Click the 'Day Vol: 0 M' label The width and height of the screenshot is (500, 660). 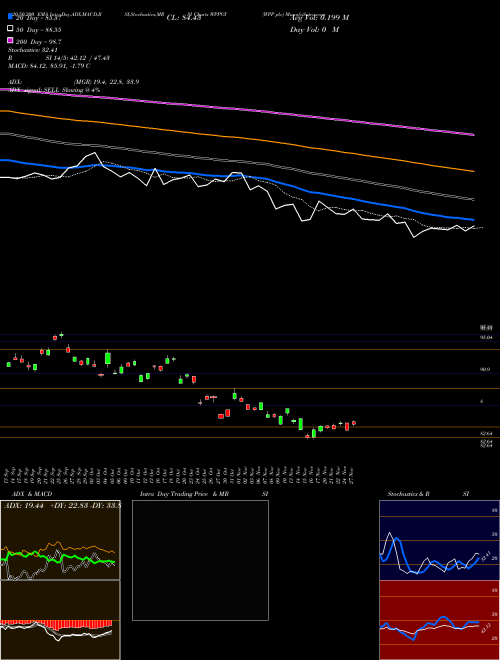coord(314,29)
